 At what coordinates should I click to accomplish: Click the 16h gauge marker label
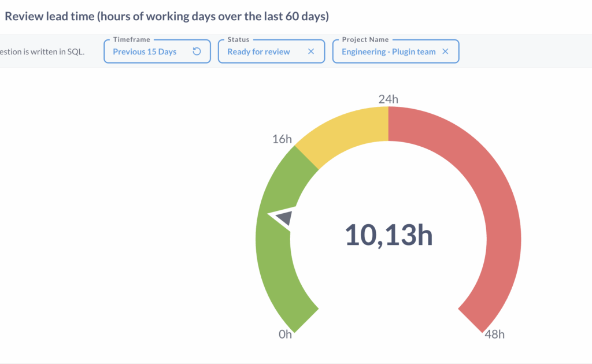click(x=282, y=139)
